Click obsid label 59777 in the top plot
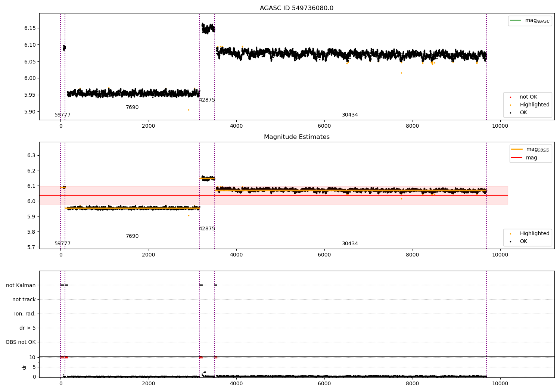This screenshot has height=392, width=560. [x=62, y=115]
